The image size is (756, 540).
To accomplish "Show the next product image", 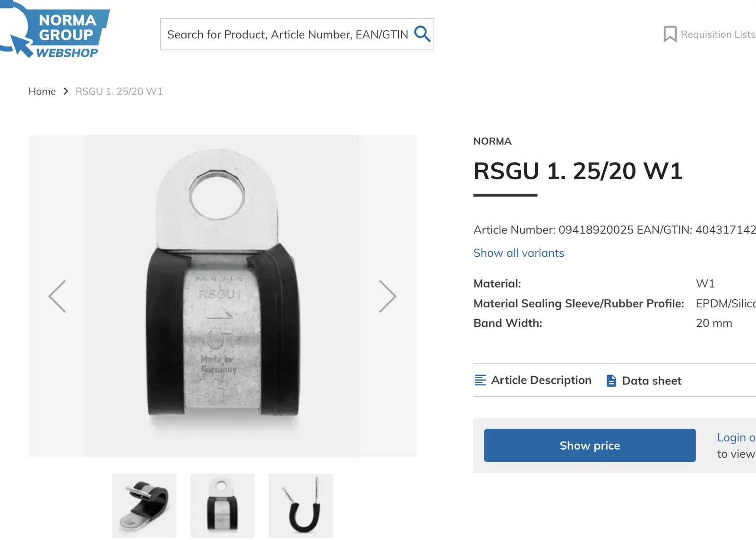I will (x=387, y=296).
